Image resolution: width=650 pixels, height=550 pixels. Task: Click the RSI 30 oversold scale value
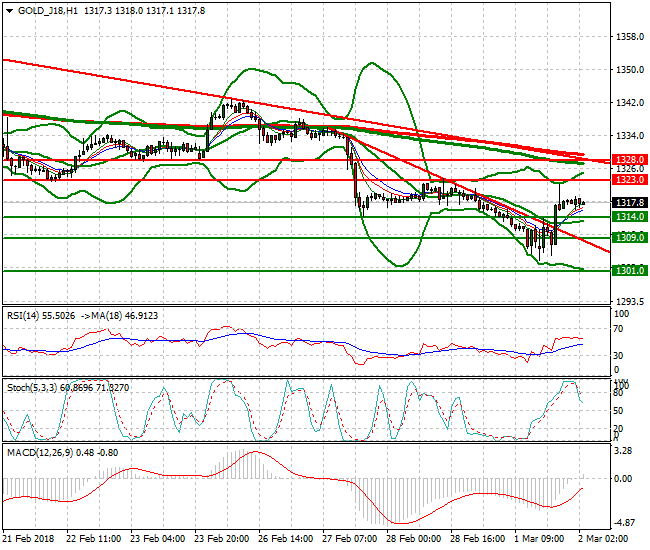coord(618,355)
